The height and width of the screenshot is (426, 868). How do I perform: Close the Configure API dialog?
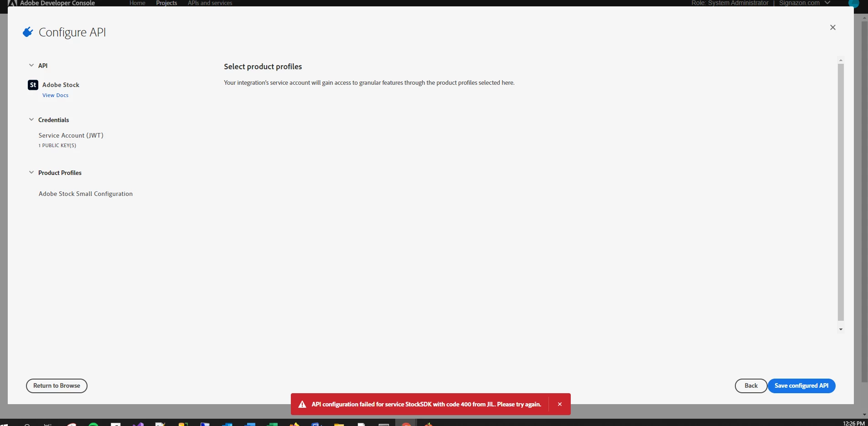[x=832, y=27]
